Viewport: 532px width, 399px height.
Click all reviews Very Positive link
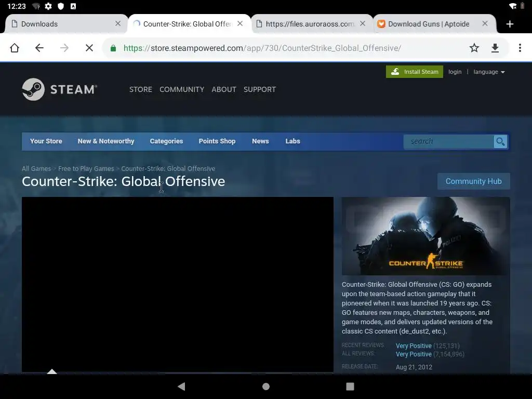(x=414, y=354)
